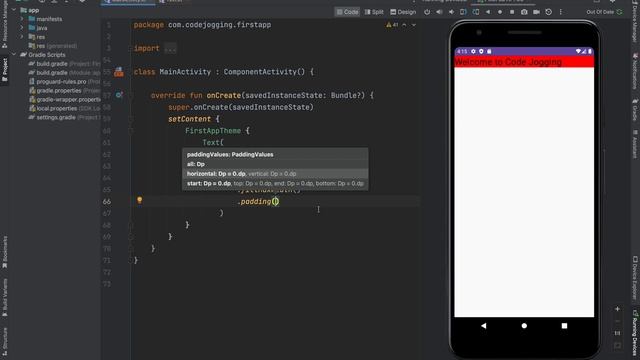The width and height of the screenshot is (640, 360).
Task: Open the Device Explorer side panel
Action: (x=635, y=278)
